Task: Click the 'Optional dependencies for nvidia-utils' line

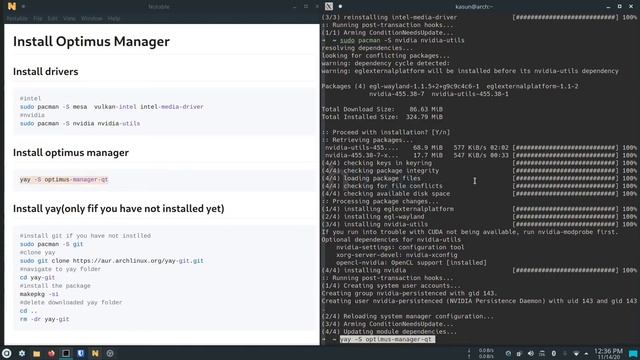Action: point(391,240)
